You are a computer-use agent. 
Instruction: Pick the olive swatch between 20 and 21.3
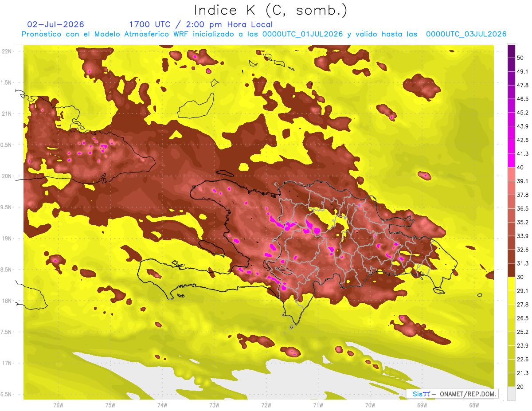pyautogui.click(x=512, y=380)
